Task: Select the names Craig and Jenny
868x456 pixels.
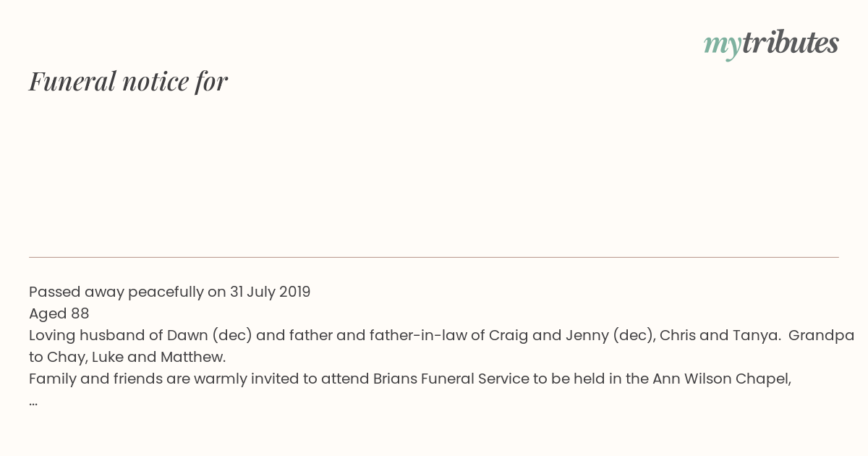Action: [x=550, y=336]
